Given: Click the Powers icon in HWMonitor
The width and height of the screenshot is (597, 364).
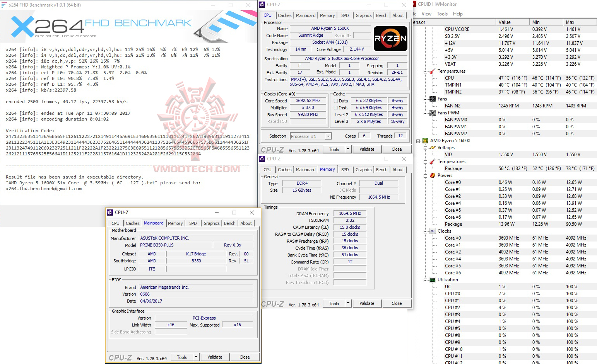Looking at the screenshot, I should coord(432,175).
